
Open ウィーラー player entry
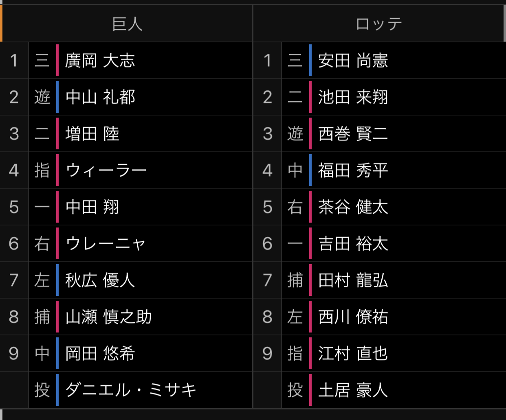pos(106,171)
